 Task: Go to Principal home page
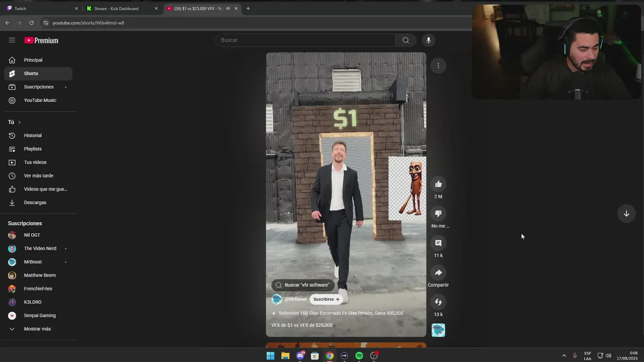(38, 60)
